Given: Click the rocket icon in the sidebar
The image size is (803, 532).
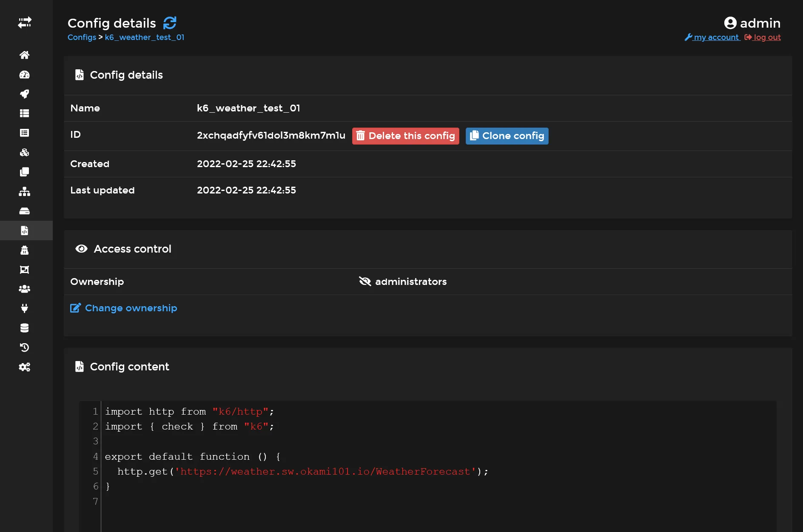Looking at the screenshot, I should pos(24,94).
